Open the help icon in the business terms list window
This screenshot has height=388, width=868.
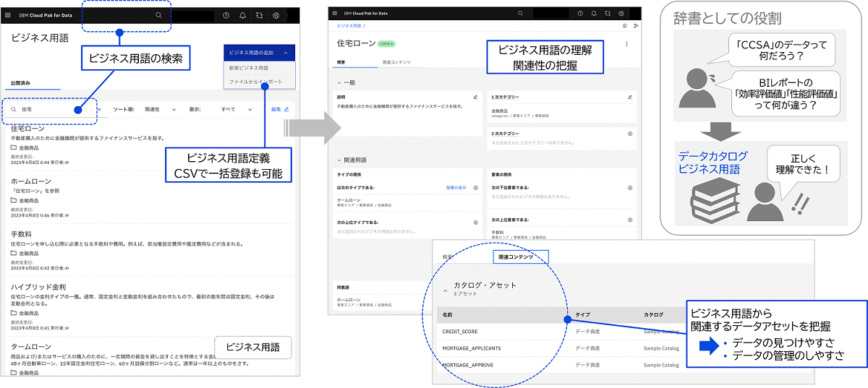click(226, 15)
